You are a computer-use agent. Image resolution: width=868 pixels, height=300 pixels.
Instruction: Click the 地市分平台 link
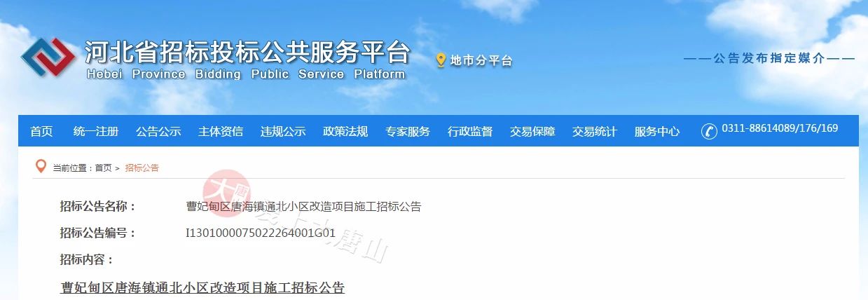click(x=481, y=61)
